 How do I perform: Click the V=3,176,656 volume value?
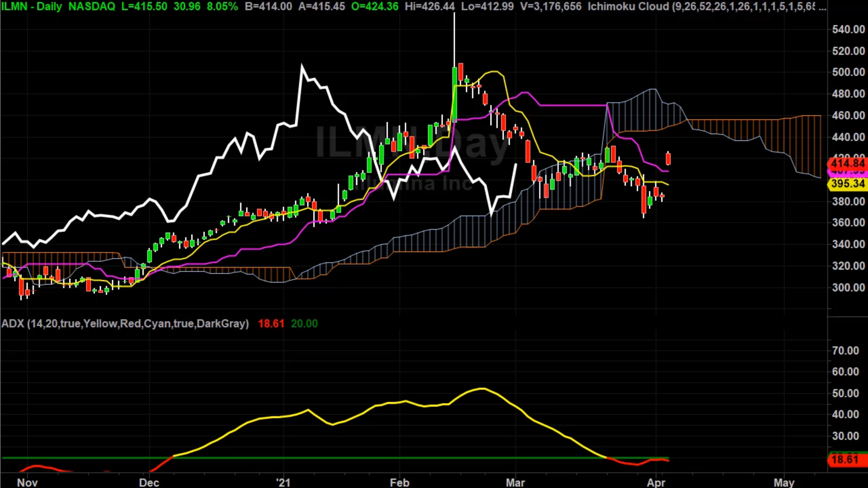pyautogui.click(x=551, y=7)
